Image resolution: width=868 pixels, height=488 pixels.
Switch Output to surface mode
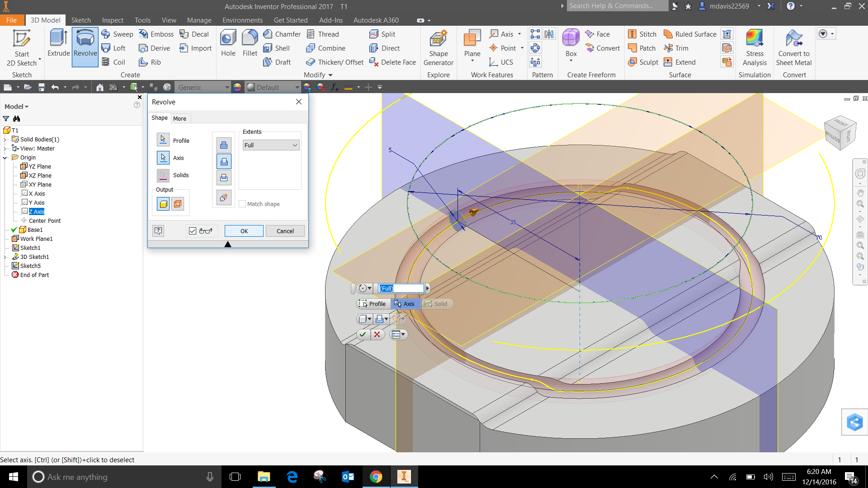click(x=178, y=203)
